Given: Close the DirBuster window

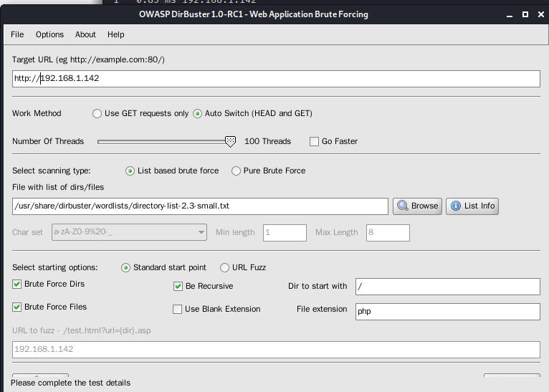Looking at the screenshot, I should tap(541, 14).
